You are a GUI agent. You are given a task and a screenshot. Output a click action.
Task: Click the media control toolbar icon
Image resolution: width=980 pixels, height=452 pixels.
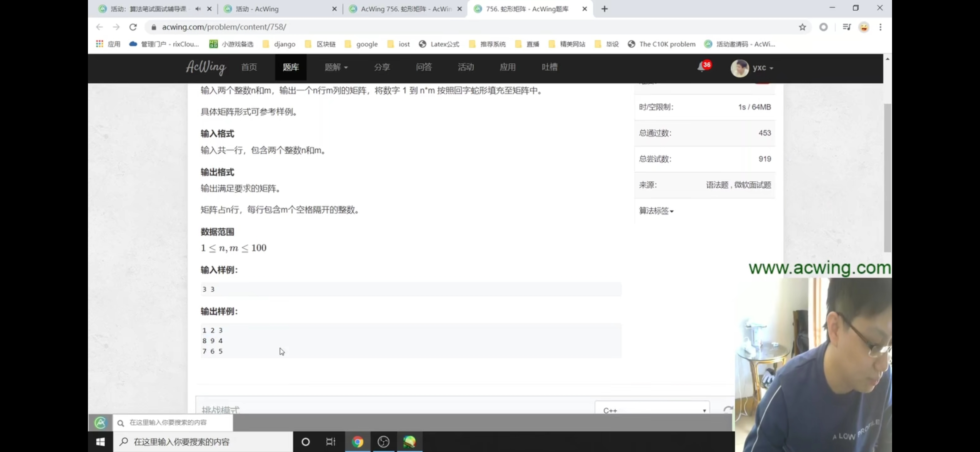(x=847, y=27)
